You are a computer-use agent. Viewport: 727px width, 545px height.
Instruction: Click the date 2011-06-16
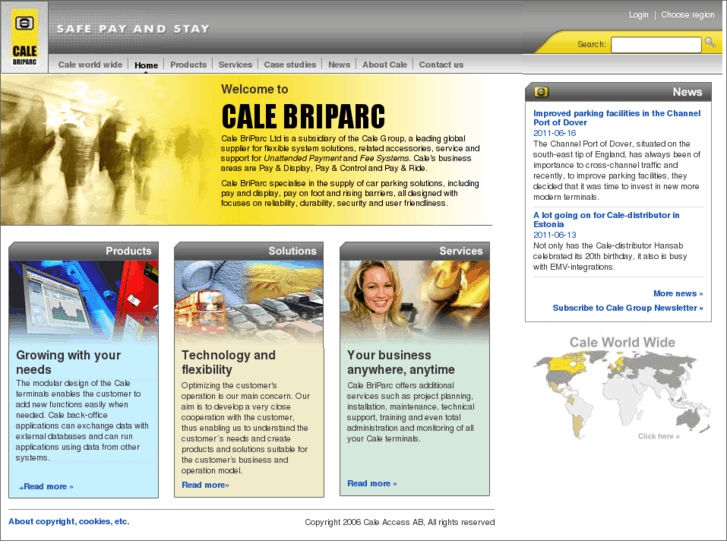554,134
